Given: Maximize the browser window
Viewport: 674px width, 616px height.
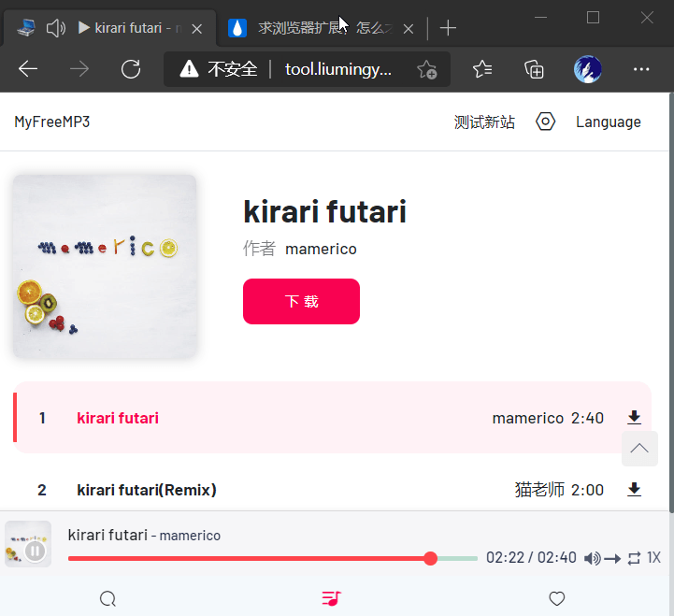Looking at the screenshot, I should (594, 18).
